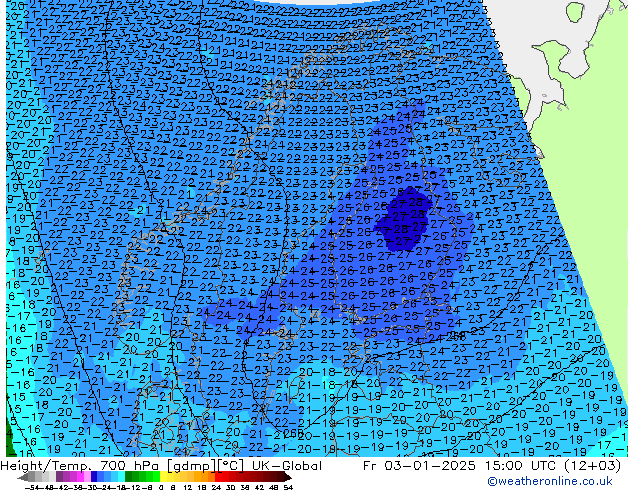Pick the purple -42 legend swatch
This screenshot has height=490, width=634.
pos(59,476)
